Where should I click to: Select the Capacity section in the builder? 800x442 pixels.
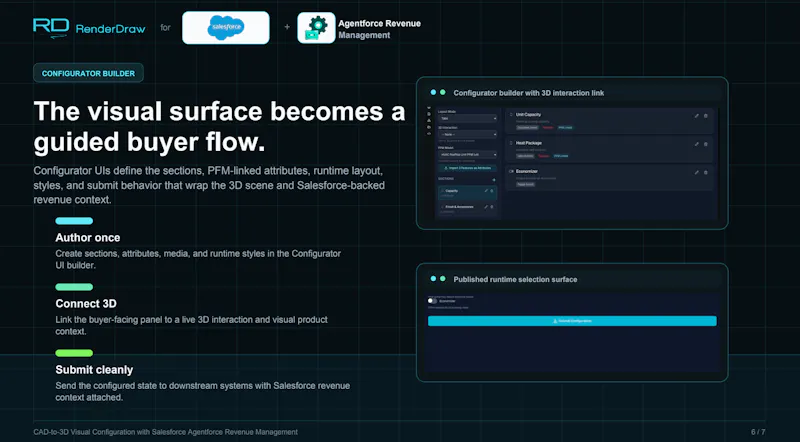(468, 193)
